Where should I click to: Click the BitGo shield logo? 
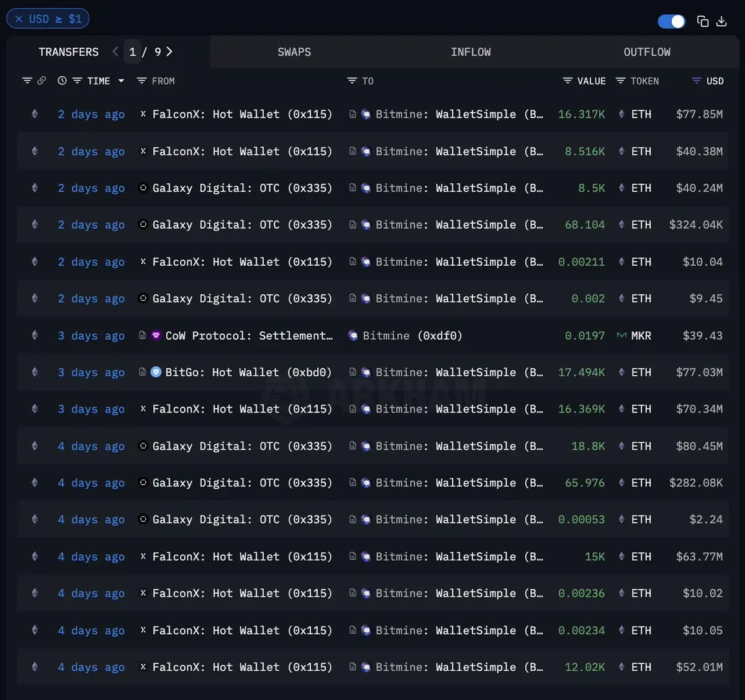coord(156,372)
